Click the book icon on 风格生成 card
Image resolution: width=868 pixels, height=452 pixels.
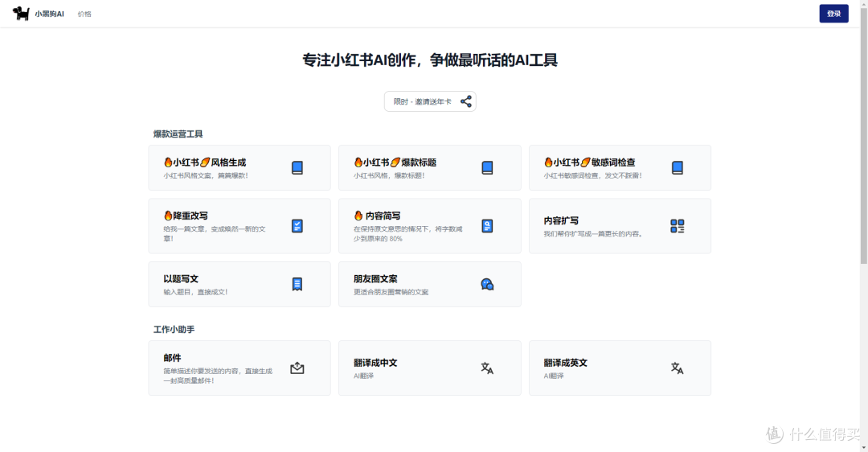coord(297,168)
